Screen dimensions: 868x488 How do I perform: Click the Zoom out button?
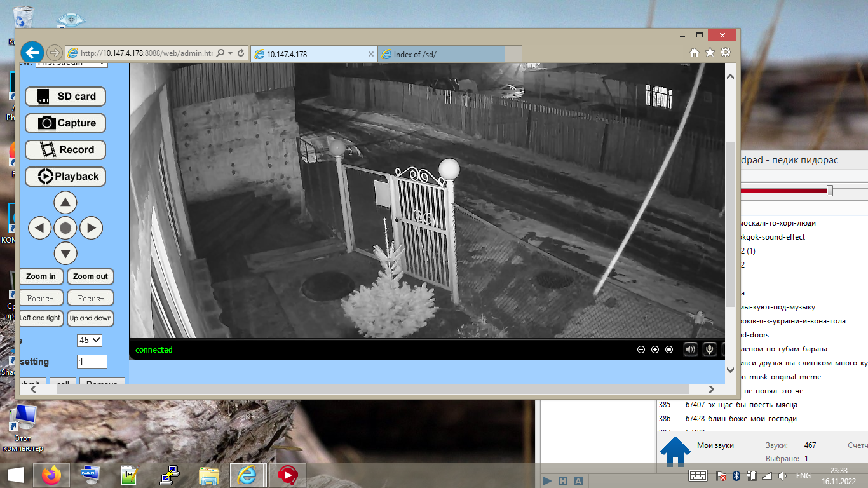[x=90, y=276]
